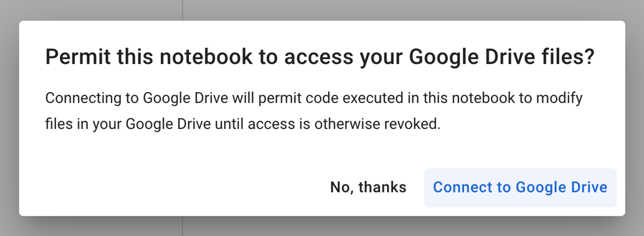The height and width of the screenshot is (236, 644).
Task: Decline access with No, thanks
Action: pyautogui.click(x=368, y=187)
